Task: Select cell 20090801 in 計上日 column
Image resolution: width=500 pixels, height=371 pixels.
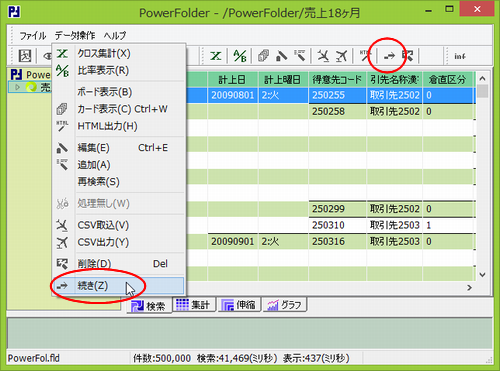Action: click(x=232, y=95)
